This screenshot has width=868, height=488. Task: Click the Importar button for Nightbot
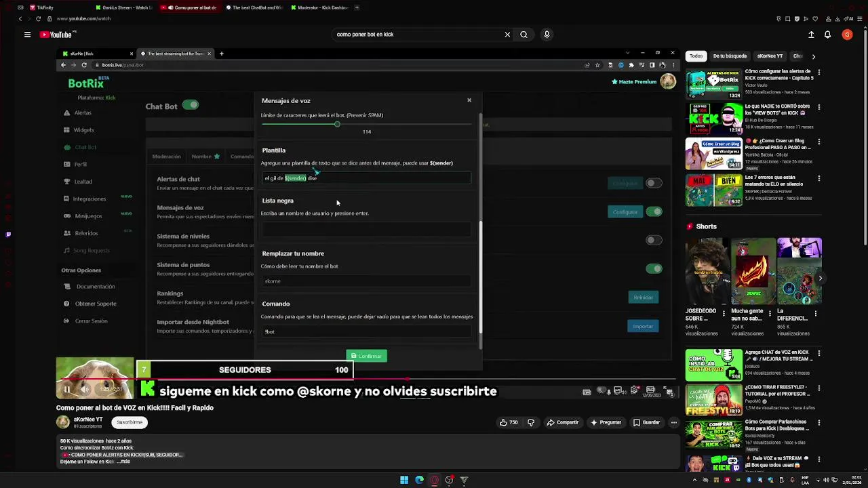point(643,327)
